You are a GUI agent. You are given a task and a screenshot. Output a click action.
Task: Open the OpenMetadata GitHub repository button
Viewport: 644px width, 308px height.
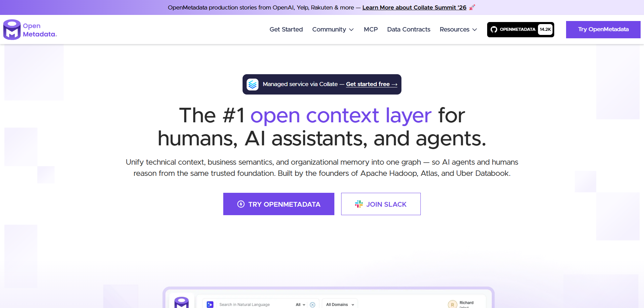[520, 29]
